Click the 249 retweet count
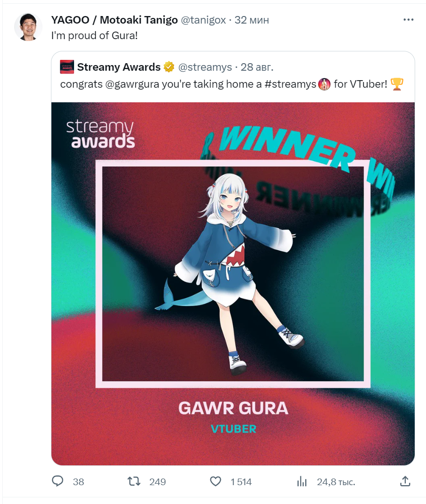The height and width of the screenshot is (504, 426). pyautogui.click(x=157, y=481)
